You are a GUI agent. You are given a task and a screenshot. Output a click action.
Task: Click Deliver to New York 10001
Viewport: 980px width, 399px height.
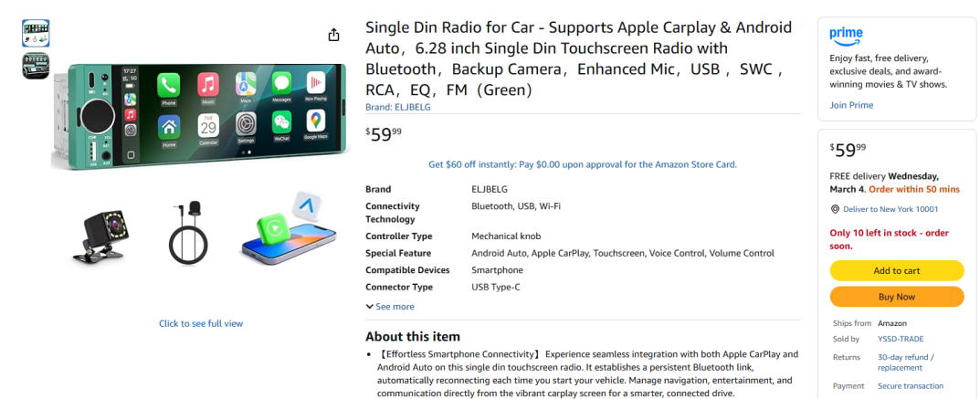click(x=890, y=209)
